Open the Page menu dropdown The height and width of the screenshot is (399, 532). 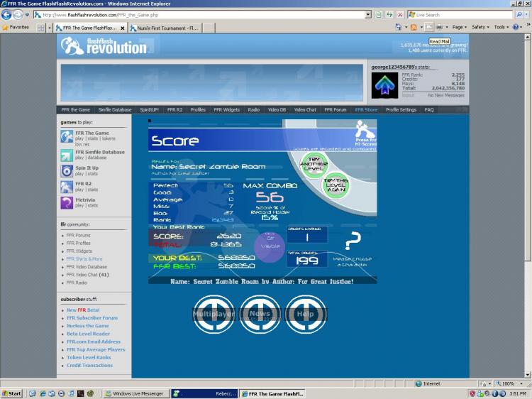tap(460, 27)
